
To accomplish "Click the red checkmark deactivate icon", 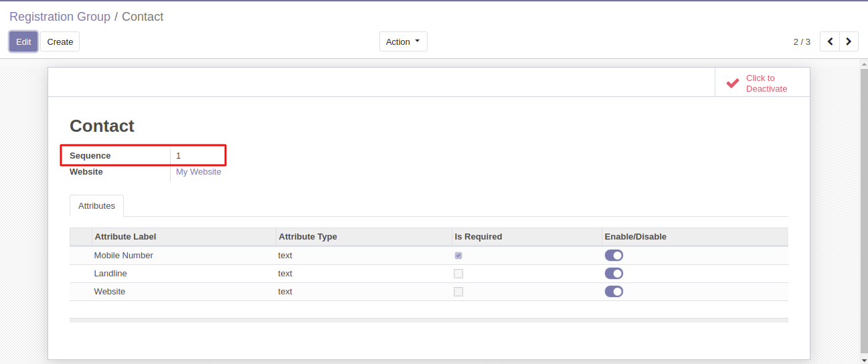I will 733,83.
